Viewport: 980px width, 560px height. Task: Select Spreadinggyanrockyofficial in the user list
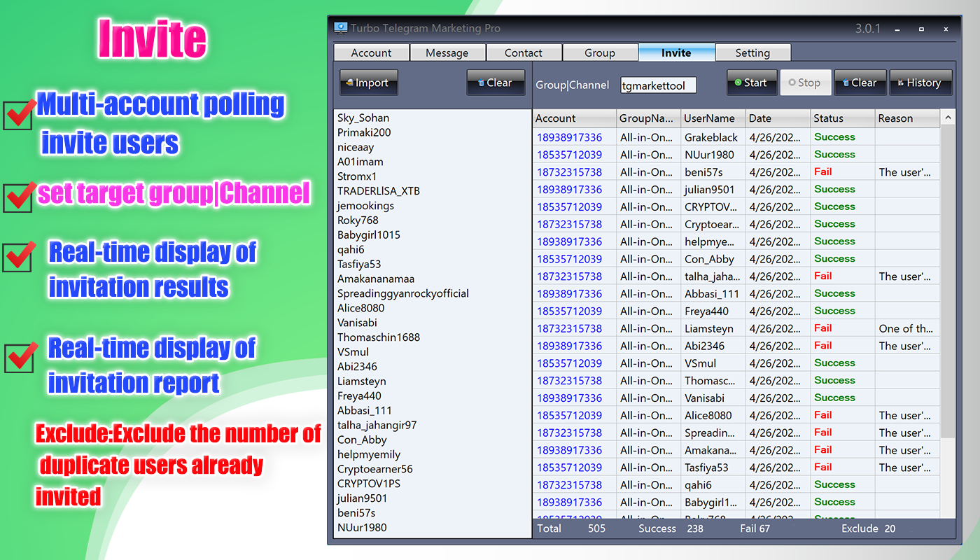tap(403, 293)
